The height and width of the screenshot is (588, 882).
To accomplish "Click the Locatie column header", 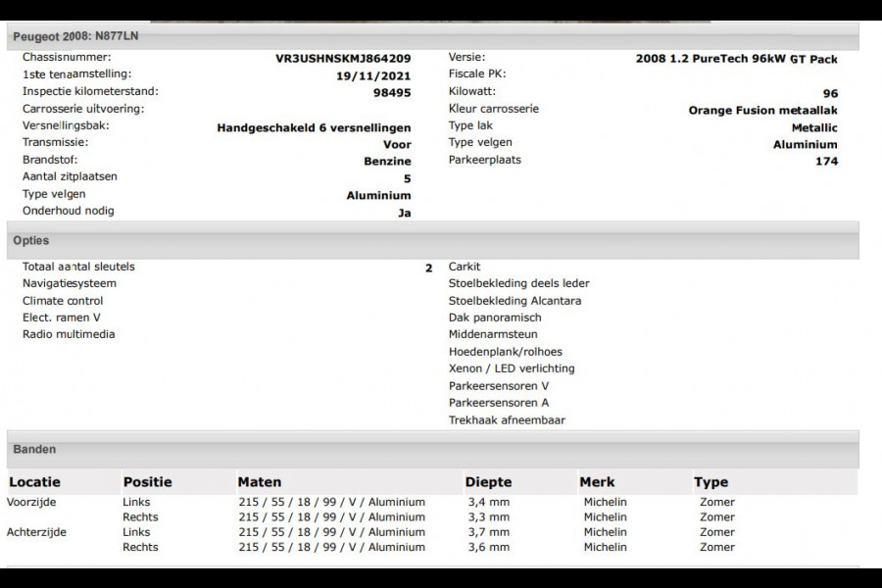I will (x=34, y=481).
